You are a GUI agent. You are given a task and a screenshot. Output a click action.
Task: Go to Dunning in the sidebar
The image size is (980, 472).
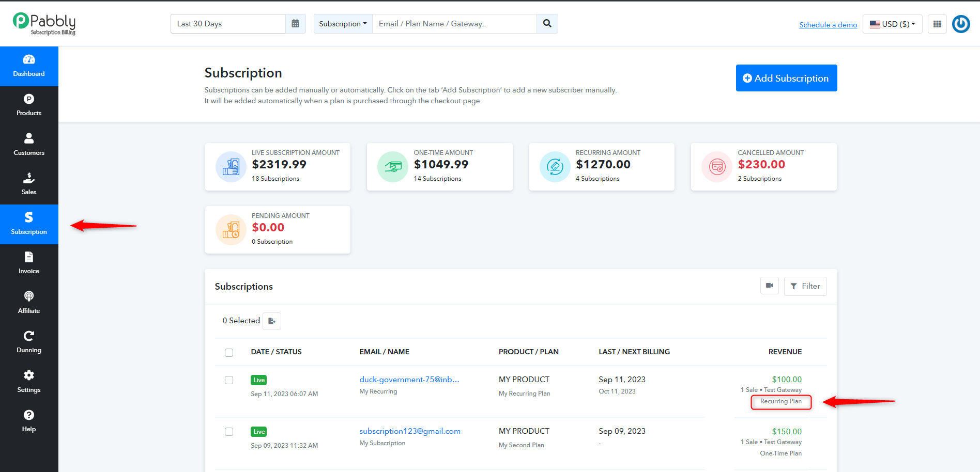(x=29, y=342)
